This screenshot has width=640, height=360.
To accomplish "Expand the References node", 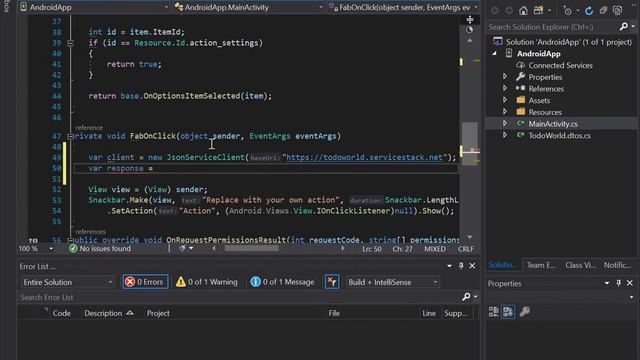I will [x=505, y=88].
